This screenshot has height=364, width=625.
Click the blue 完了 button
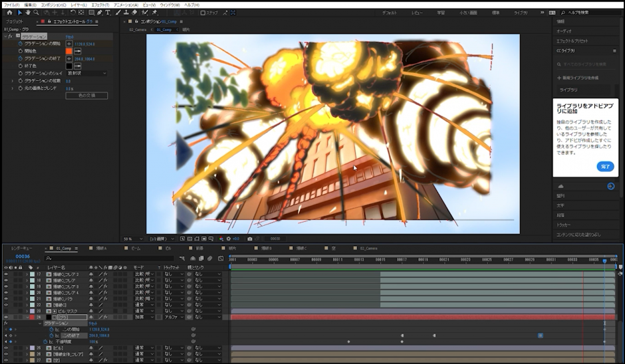click(605, 167)
